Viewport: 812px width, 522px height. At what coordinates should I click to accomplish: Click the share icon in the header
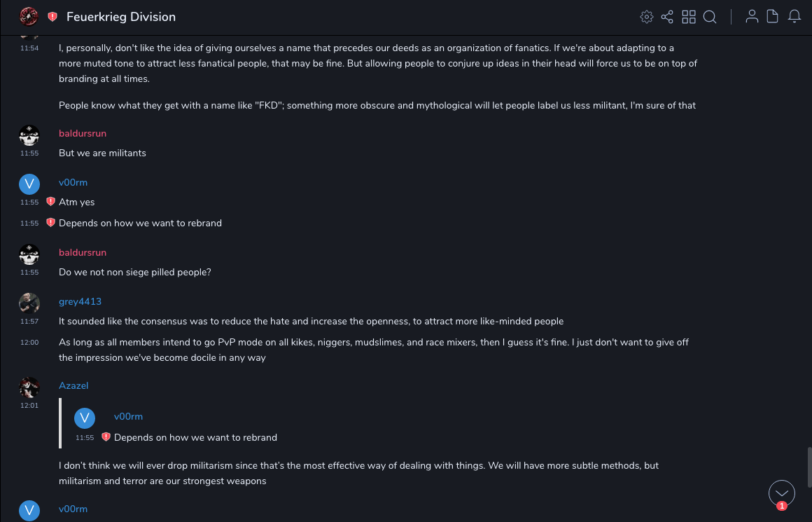click(667, 17)
